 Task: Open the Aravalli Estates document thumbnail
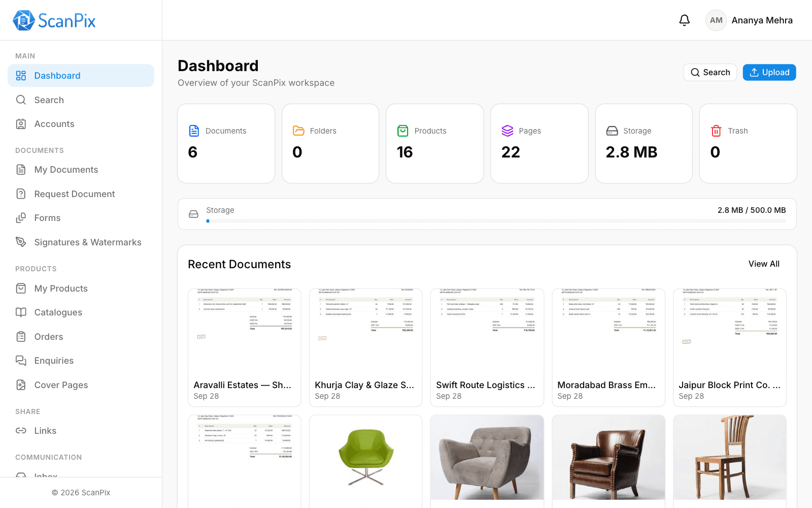[x=245, y=331]
